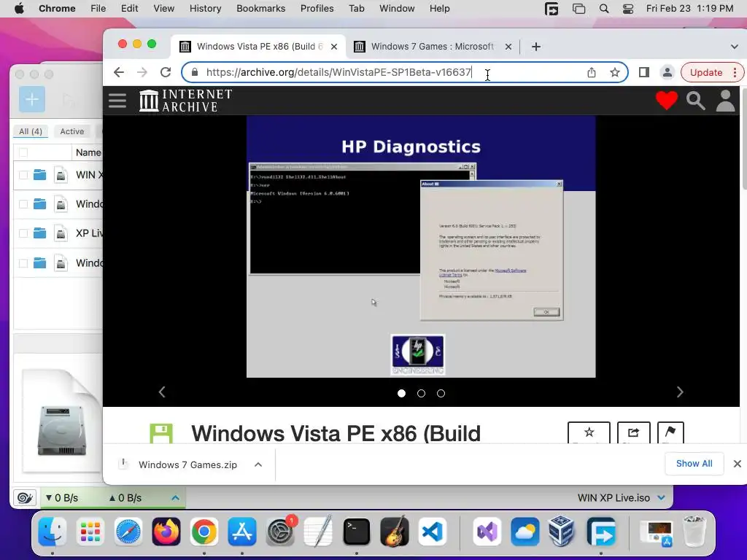Share page via address bar icon

tap(591, 72)
